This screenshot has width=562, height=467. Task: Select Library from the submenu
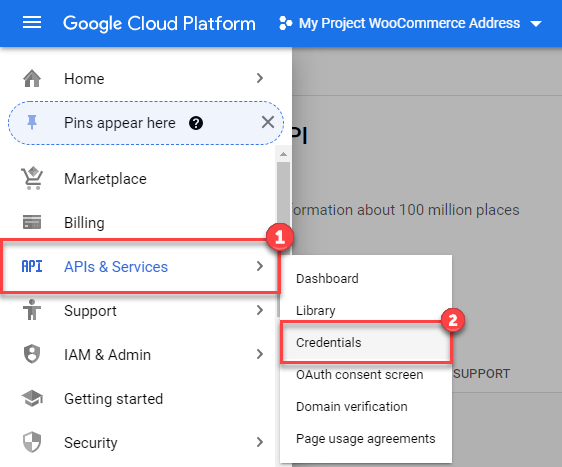tap(366, 310)
